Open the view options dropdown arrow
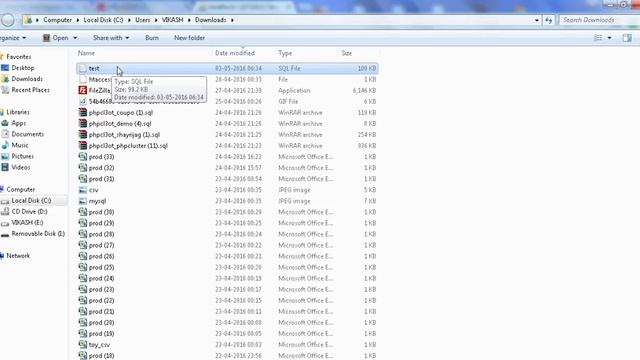The width and height of the screenshot is (640, 360). tap(609, 38)
